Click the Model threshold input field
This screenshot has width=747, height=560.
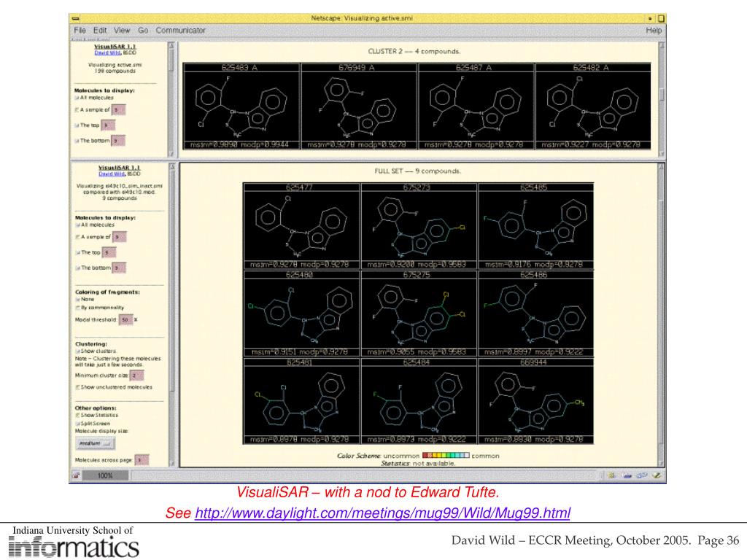coord(125,320)
